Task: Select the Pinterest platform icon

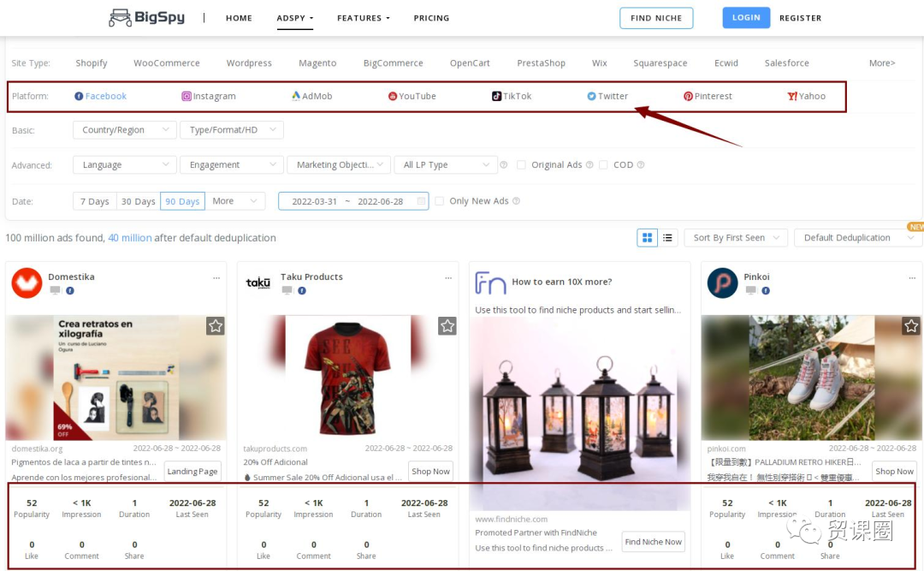Action: pyautogui.click(x=688, y=96)
